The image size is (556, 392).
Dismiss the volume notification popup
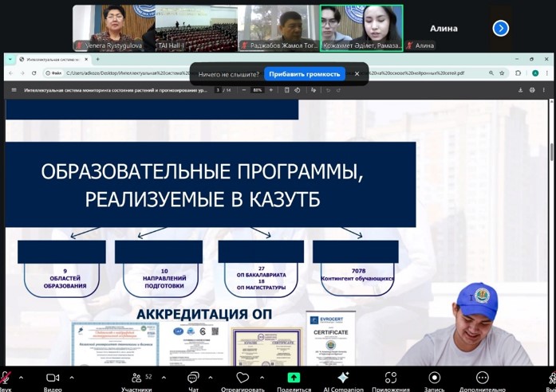[357, 74]
